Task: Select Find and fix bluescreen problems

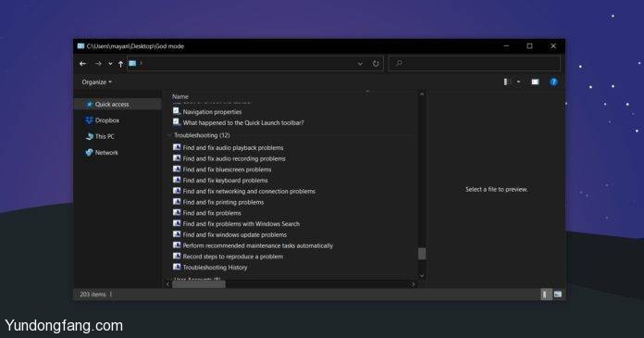Action: [227, 169]
